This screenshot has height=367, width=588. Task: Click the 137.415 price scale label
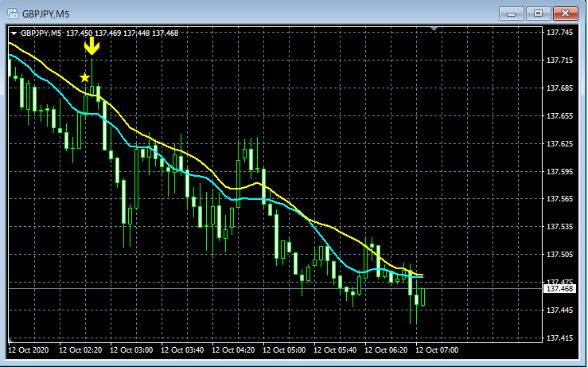pyautogui.click(x=560, y=338)
